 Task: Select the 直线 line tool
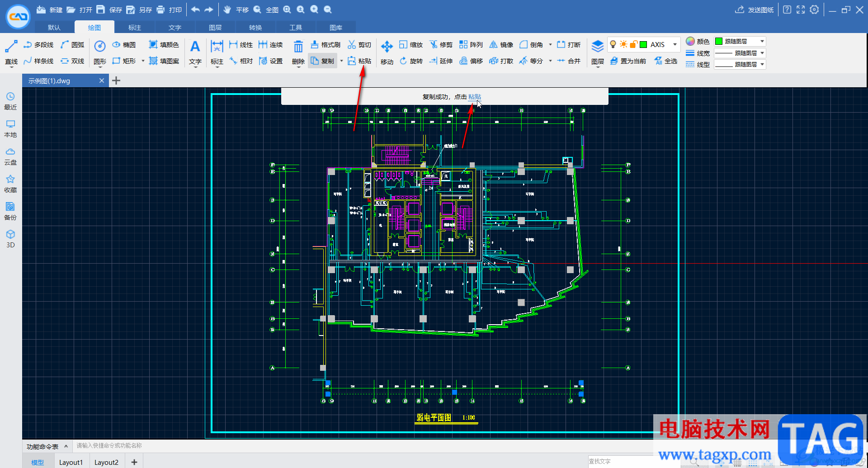tap(11, 52)
